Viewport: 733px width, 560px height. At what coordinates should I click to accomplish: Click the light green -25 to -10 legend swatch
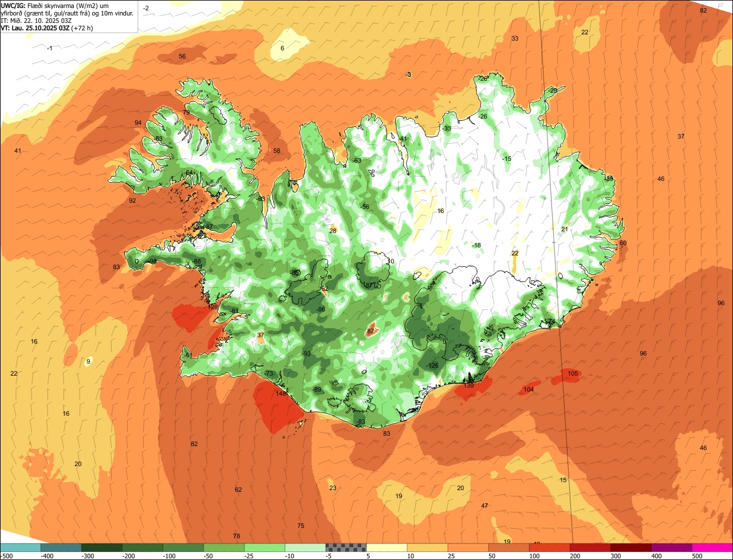pos(264,547)
